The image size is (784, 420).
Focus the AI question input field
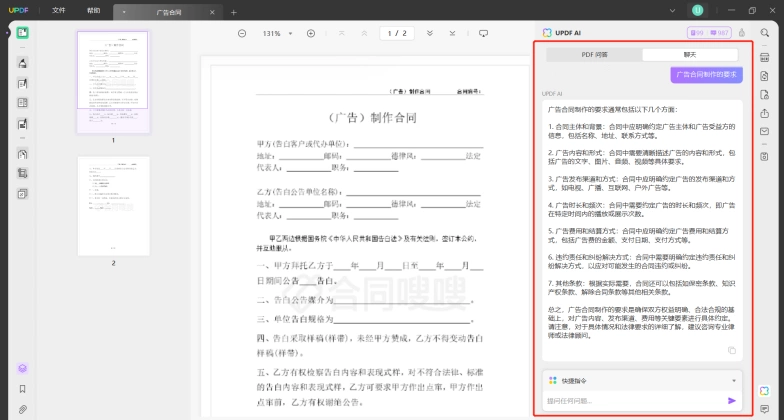(634, 400)
